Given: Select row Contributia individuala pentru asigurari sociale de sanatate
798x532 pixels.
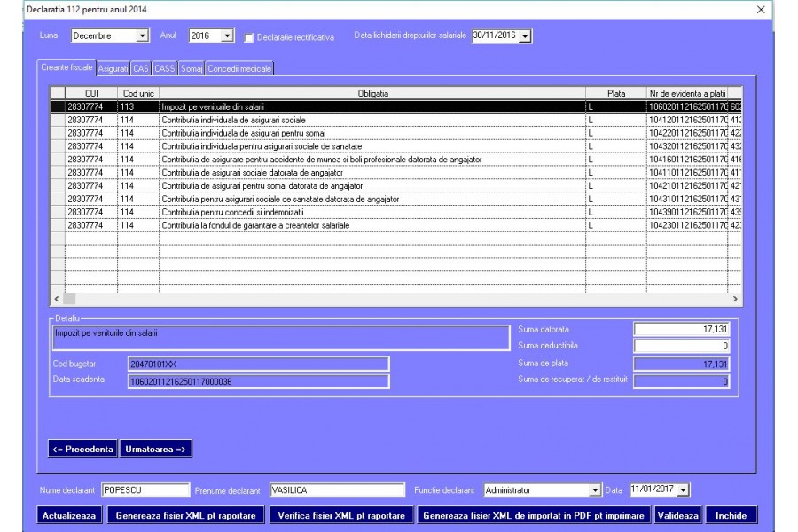Looking at the screenshot, I should coord(396,146).
